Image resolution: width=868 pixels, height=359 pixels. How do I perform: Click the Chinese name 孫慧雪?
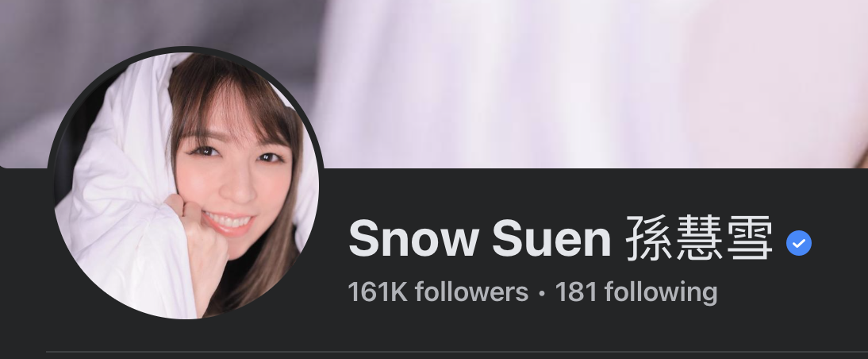click(700, 238)
